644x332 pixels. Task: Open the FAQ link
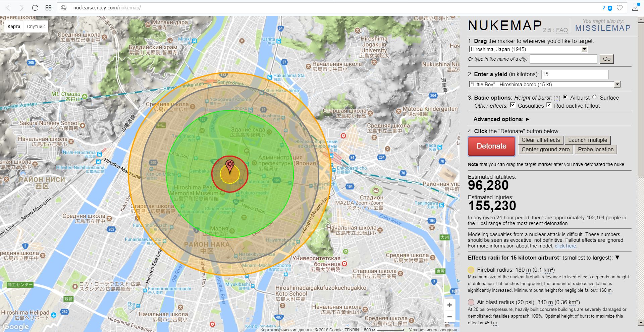[x=562, y=30]
